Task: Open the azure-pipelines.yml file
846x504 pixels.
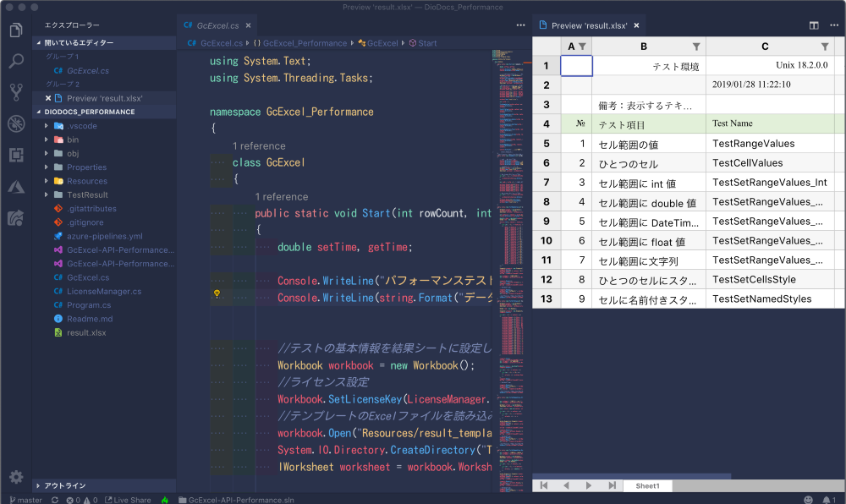Action: click(105, 236)
